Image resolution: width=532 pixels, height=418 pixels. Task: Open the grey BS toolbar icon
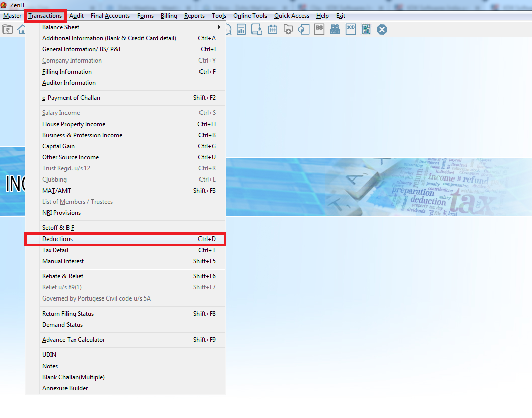pos(319,30)
